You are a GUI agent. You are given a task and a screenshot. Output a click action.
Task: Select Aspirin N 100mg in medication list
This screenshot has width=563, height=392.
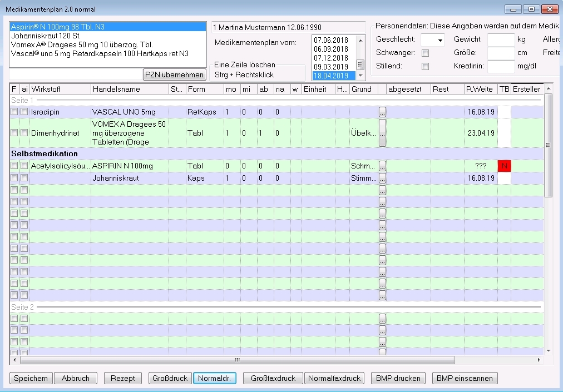[108, 27]
